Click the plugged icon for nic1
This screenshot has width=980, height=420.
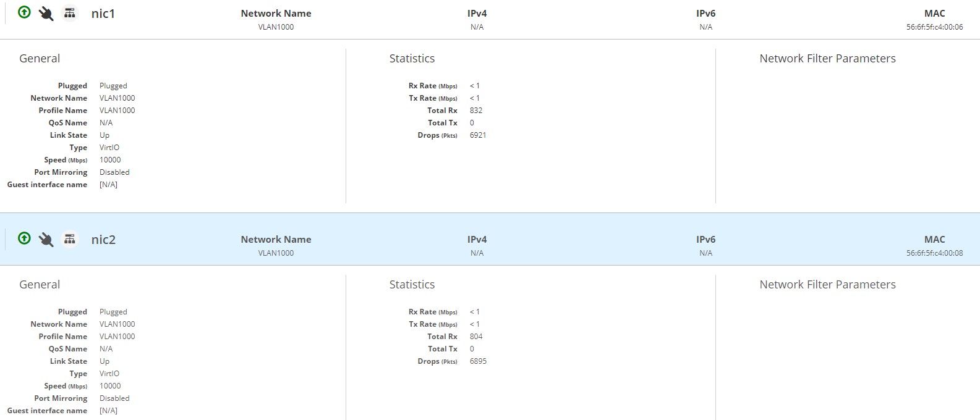click(x=46, y=14)
